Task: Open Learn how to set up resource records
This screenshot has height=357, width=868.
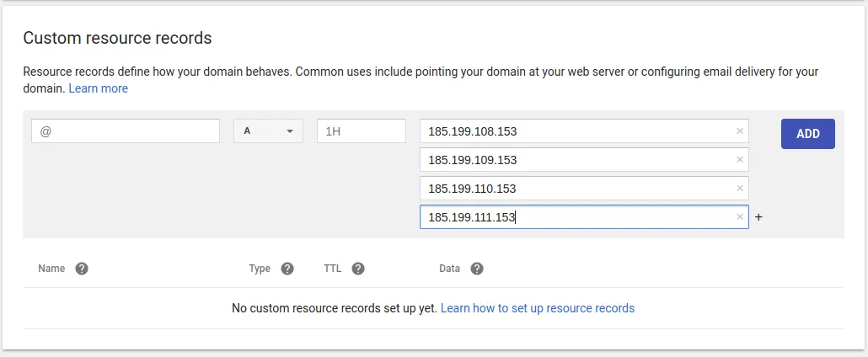Action: click(538, 308)
